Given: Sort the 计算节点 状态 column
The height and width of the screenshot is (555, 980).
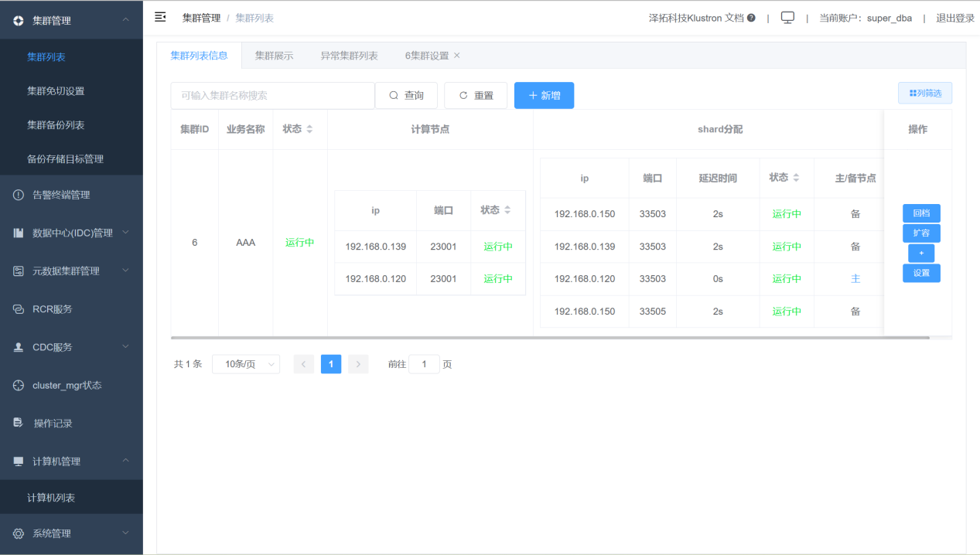Looking at the screenshot, I should pos(507,209).
